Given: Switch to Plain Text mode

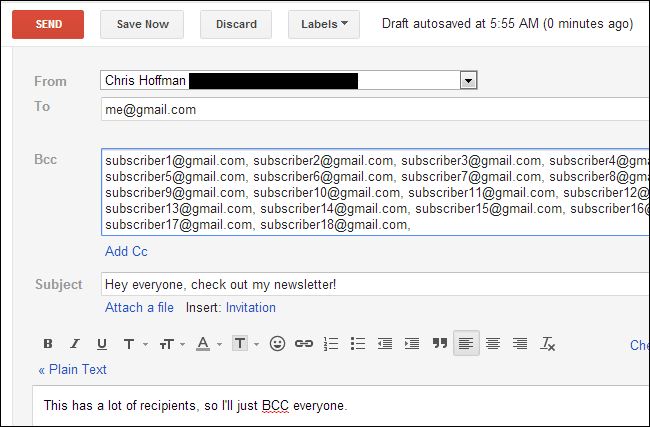Looking at the screenshot, I should (x=72, y=369).
